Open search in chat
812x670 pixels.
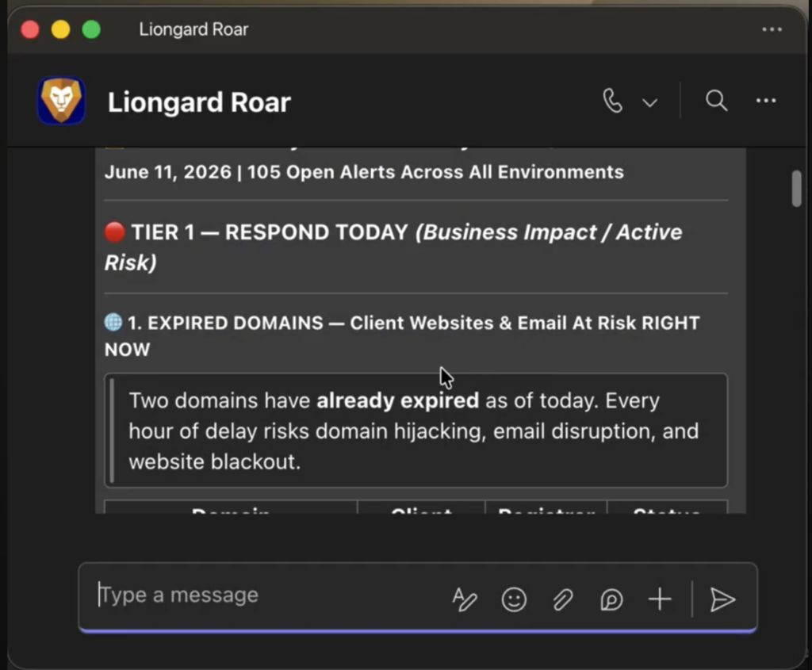[x=716, y=101]
